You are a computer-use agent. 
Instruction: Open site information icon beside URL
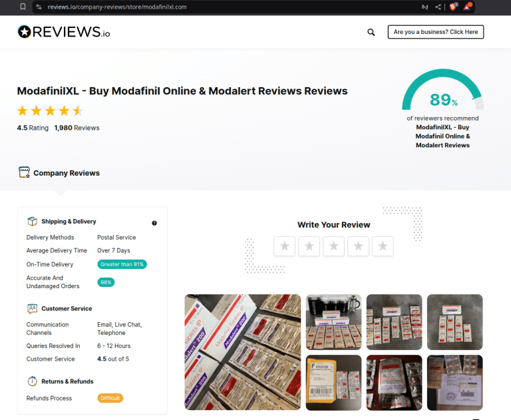pyautogui.click(x=39, y=7)
